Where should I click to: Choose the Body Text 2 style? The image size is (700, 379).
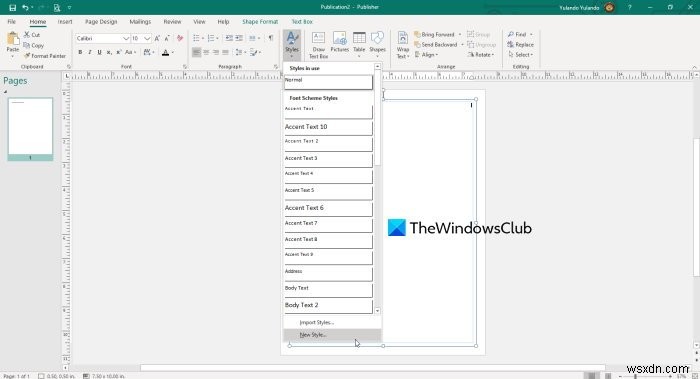(328, 306)
